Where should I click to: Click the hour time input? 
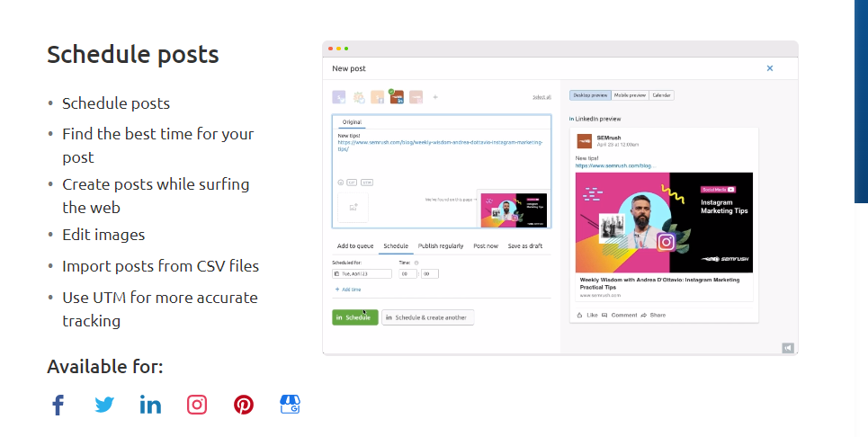click(407, 274)
